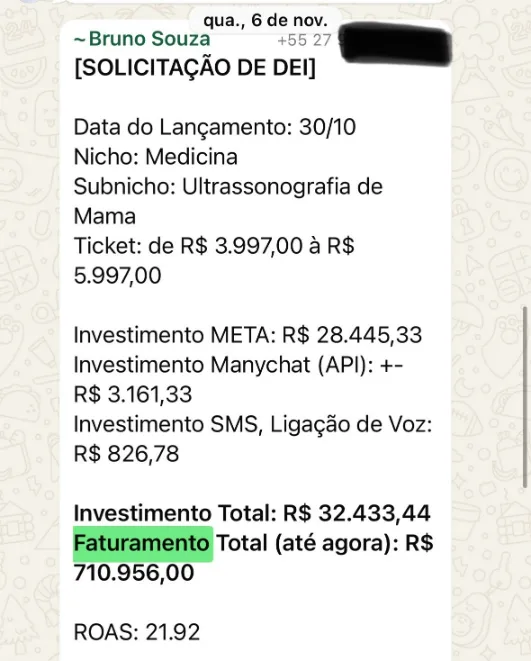Image resolution: width=531 pixels, height=661 pixels.
Task: Select the green highlighted word Faturamento
Action: (x=142, y=543)
